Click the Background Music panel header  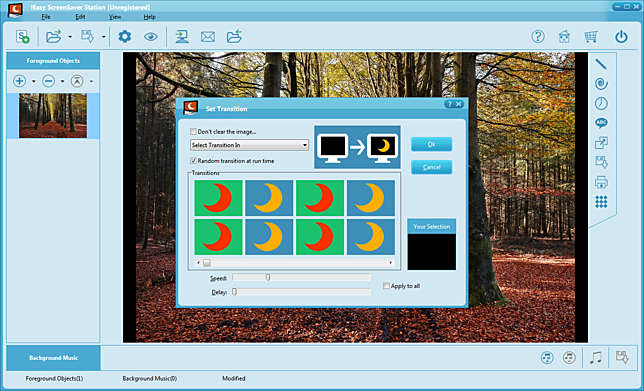click(x=53, y=358)
